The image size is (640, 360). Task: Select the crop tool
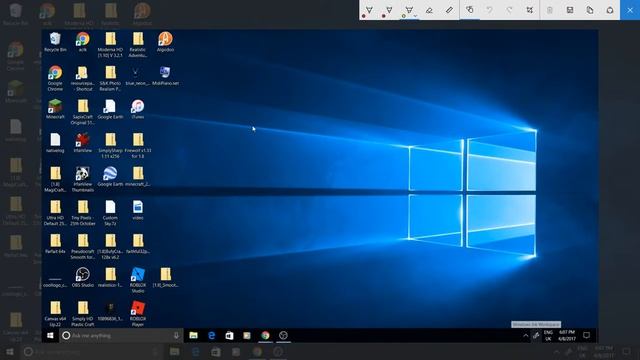click(529, 10)
